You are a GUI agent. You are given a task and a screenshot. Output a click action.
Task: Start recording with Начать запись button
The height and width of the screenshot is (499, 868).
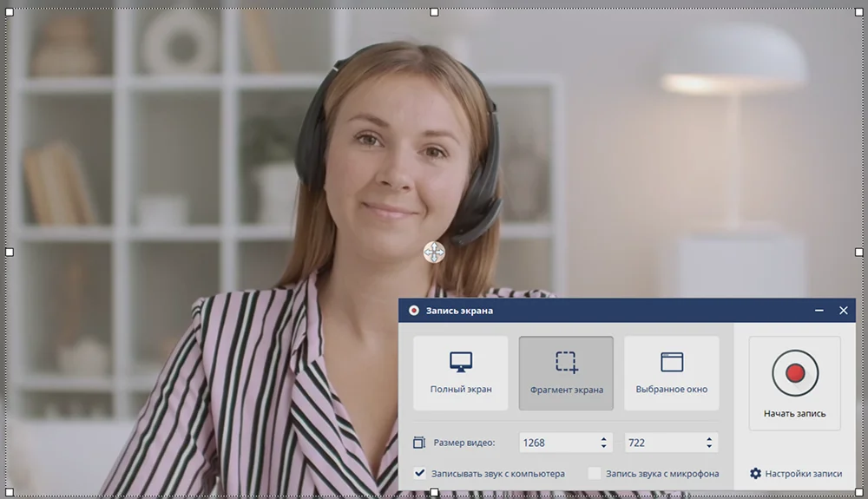[x=794, y=384]
